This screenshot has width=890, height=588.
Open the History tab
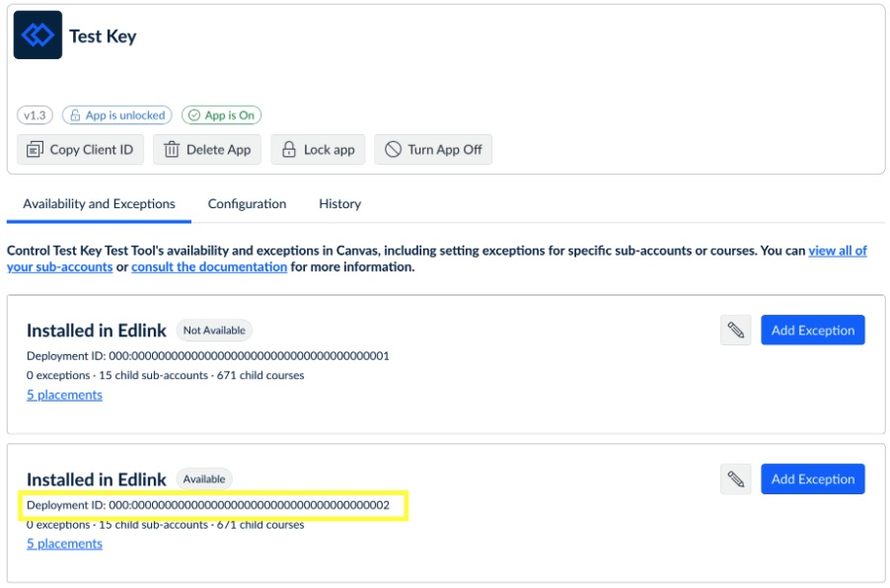(x=340, y=204)
